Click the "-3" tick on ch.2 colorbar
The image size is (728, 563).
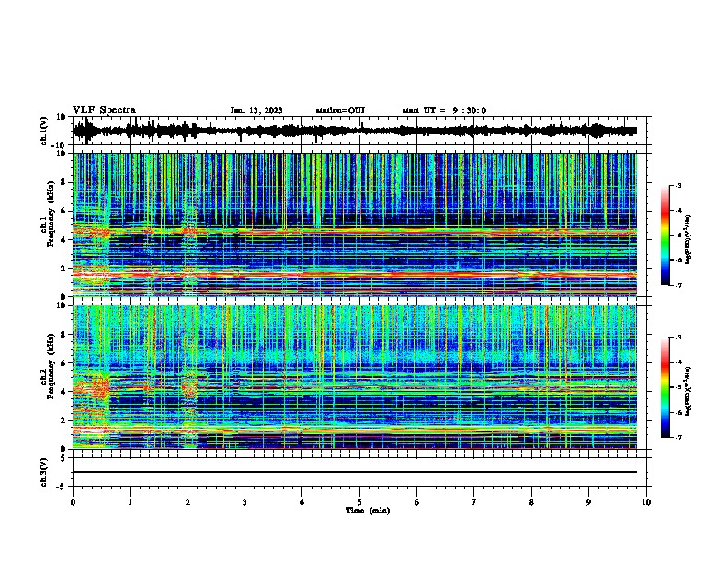pyautogui.click(x=677, y=338)
